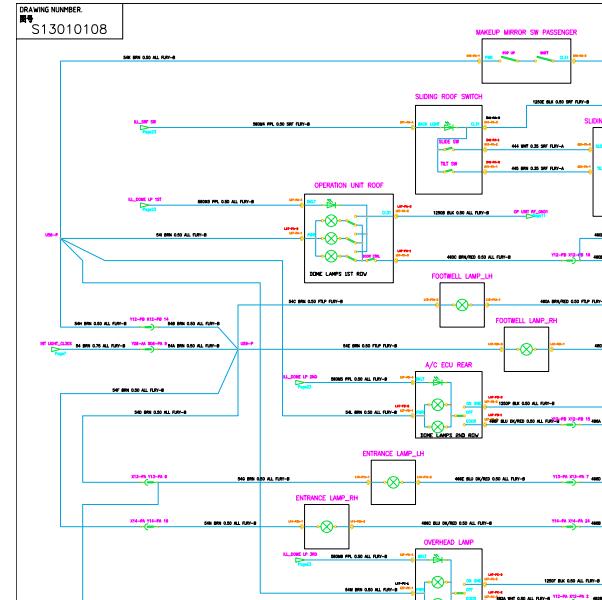Click the diode symbol atop OPERATION UNIT ROOF box
This screenshot has width=602, height=600.
tap(330, 203)
